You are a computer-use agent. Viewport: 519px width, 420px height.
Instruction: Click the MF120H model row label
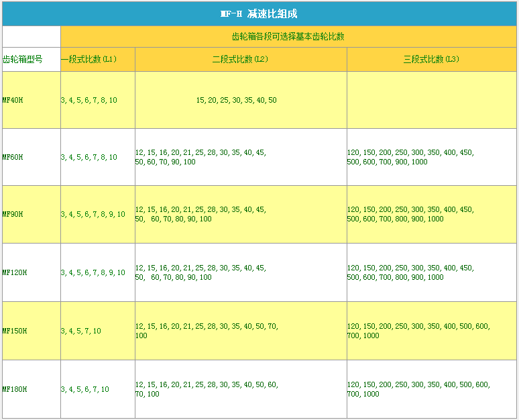tap(15, 272)
